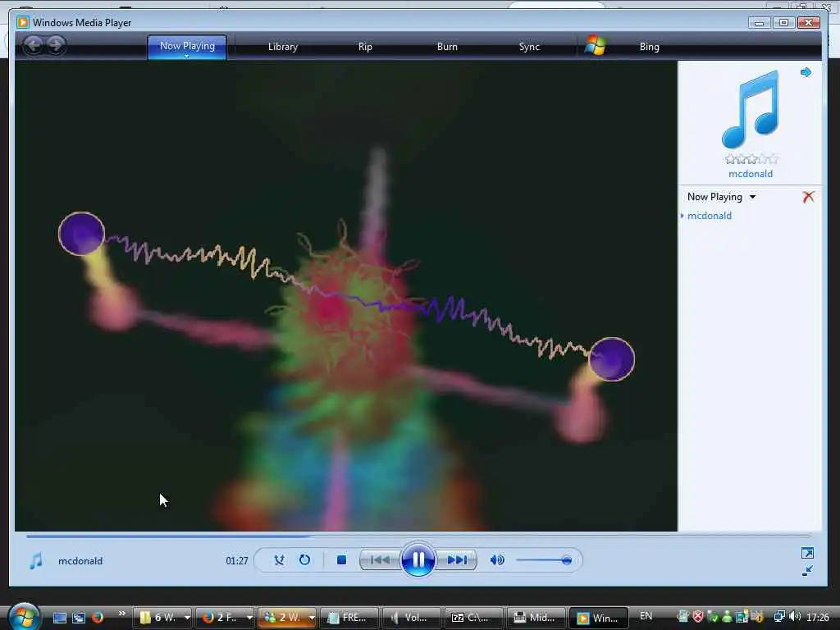Click the mcdonald title under album art
This screenshot has width=840, height=630.
pyautogui.click(x=751, y=174)
